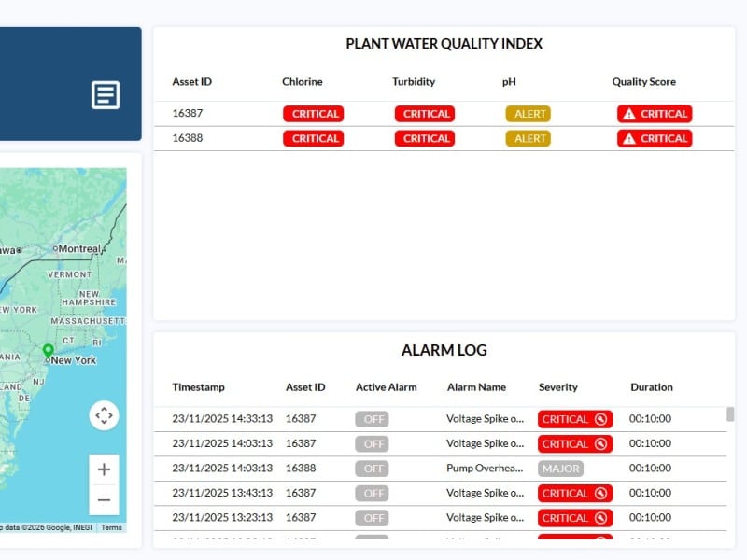This screenshot has height=560, width=747.
Task: Sort water quality table by Asset ID header
Action: [191, 82]
